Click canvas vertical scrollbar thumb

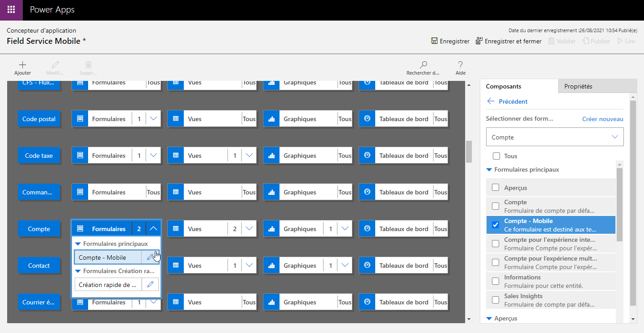click(469, 152)
